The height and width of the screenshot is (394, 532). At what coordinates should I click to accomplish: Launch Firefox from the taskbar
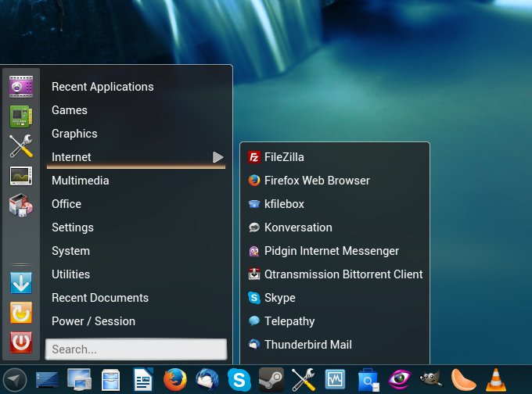175,380
